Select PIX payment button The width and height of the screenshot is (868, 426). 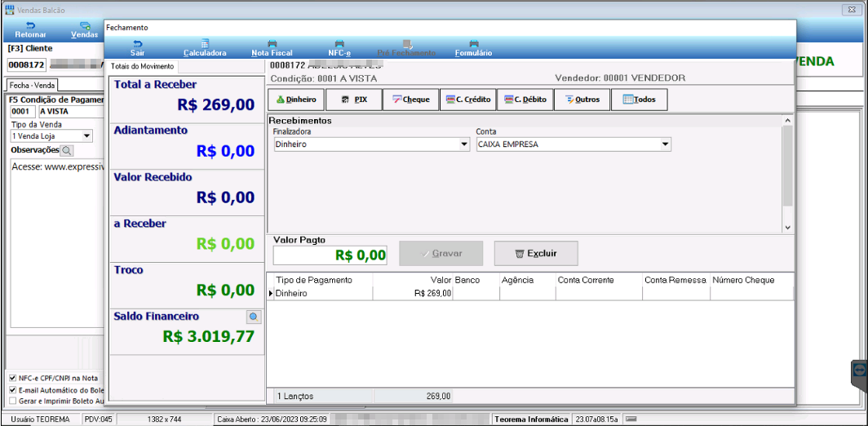tap(353, 100)
